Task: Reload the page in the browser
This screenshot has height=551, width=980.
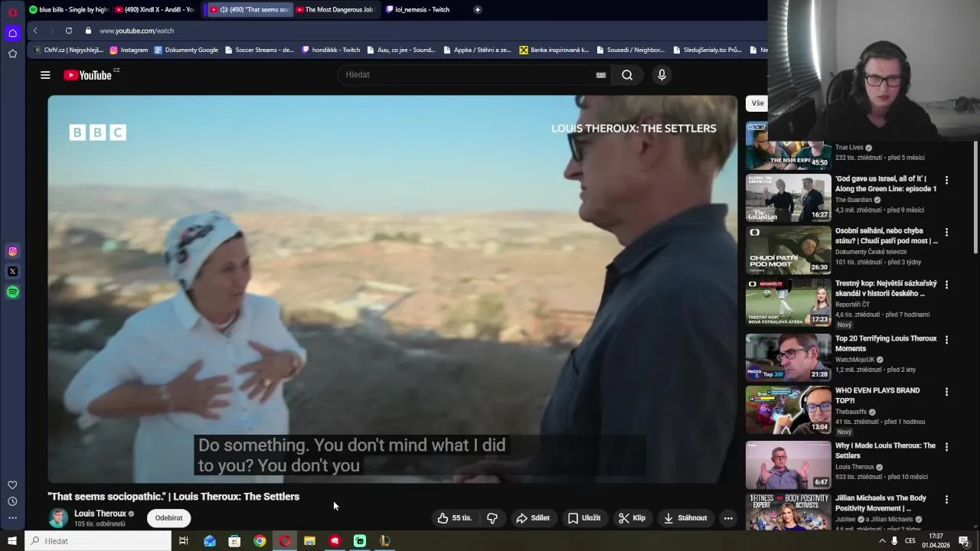Action: (69, 31)
